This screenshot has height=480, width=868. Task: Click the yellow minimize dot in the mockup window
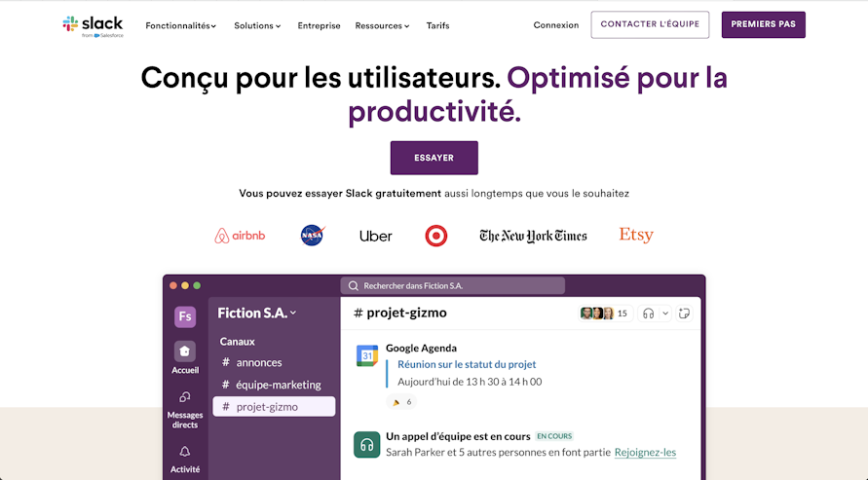point(185,286)
